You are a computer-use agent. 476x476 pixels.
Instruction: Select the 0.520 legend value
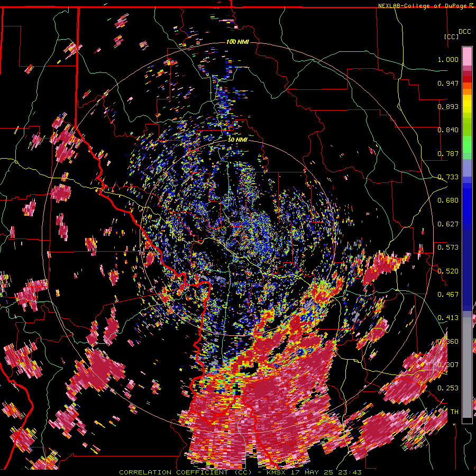pyautogui.click(x=448, y=271)
